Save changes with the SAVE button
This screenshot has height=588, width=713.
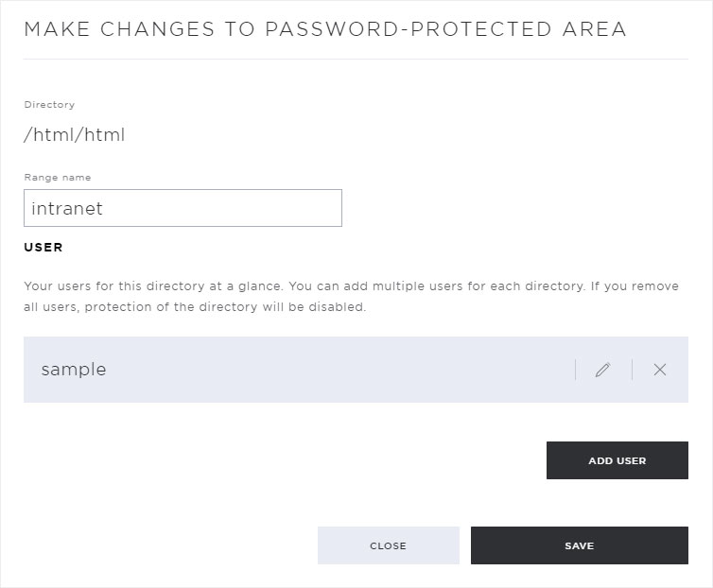click(x=580, y=545)
